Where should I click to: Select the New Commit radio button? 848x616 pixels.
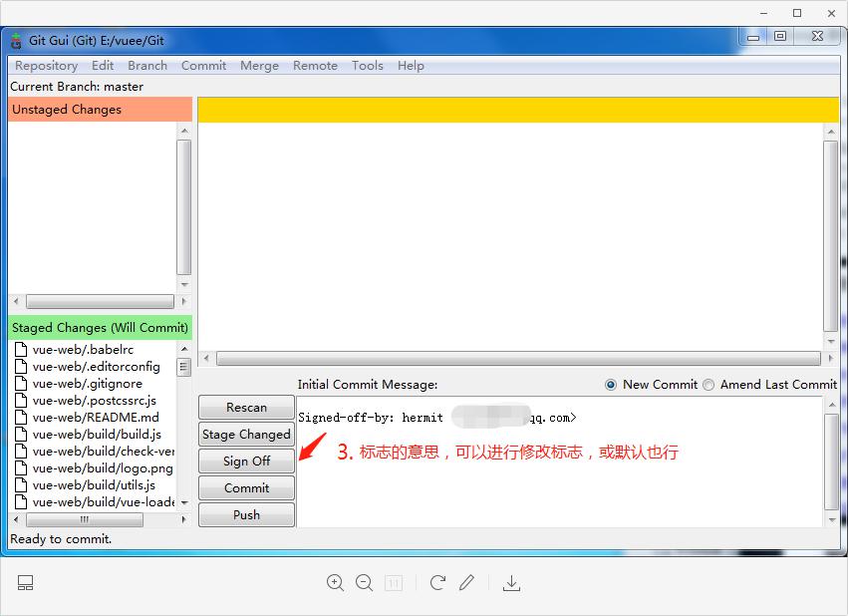(x=611, y=385)
